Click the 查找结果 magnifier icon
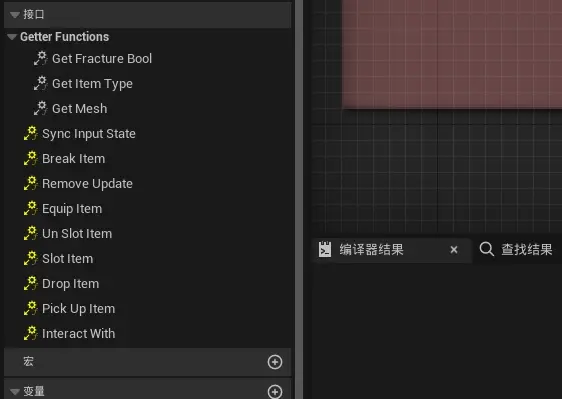Screen dimensions: 562x399 tap(487, 249)
